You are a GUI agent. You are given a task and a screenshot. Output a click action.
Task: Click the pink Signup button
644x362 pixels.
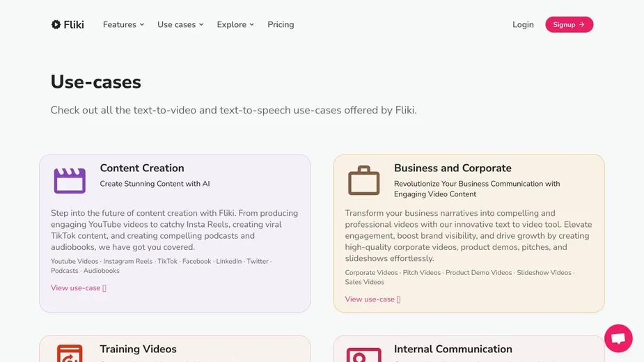point(570,24)
